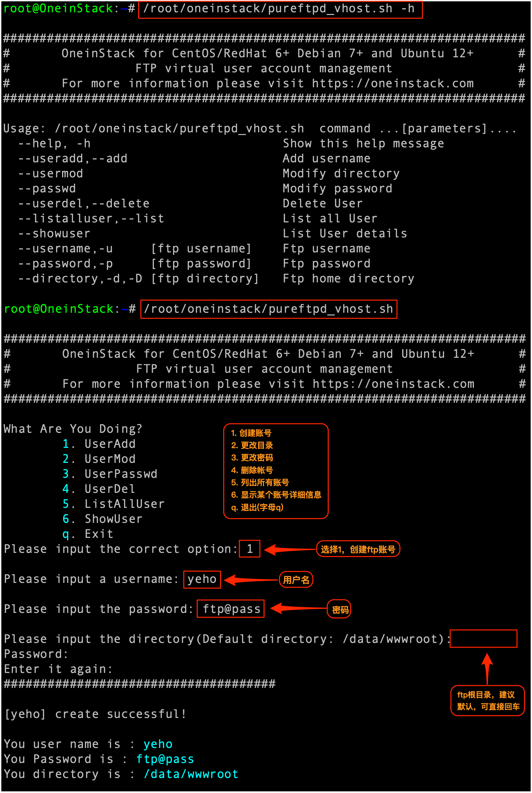
Task: Select menu option 2. UserMod
Action: (99, 459)
